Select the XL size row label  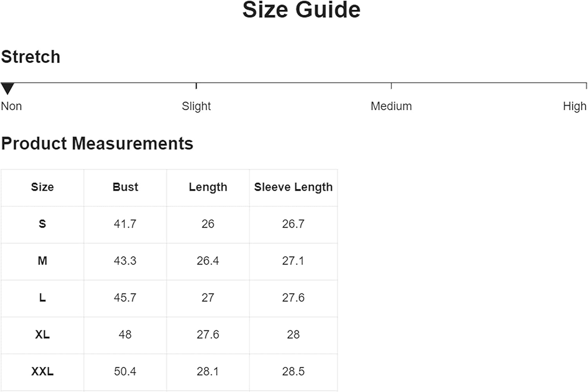[x=42, y=334]
